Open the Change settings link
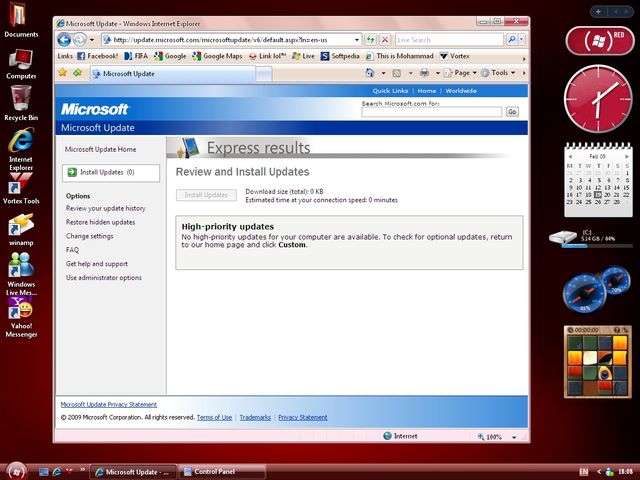This screenshot has width=640, height=480. 89,236
